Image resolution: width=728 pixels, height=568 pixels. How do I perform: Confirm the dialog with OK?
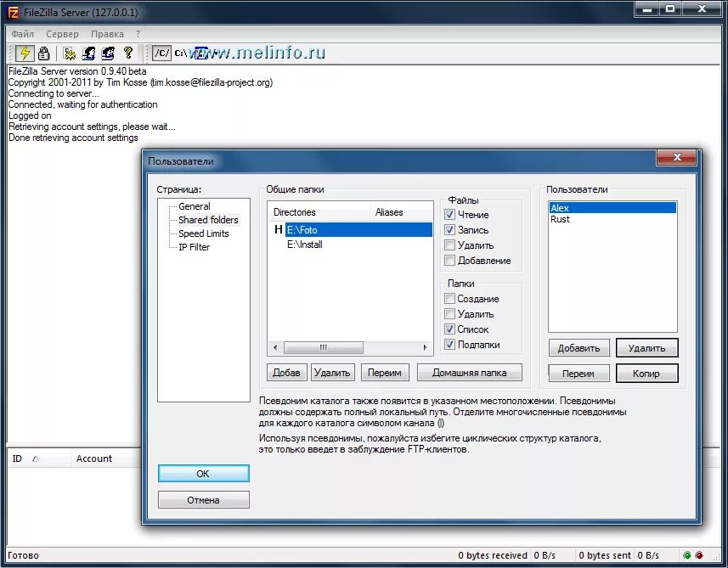pyautogui.click(x=203, y=474)
